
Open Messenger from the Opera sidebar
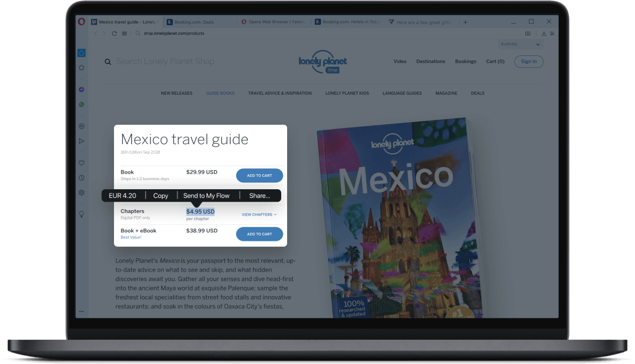click(x=81, y=89)
